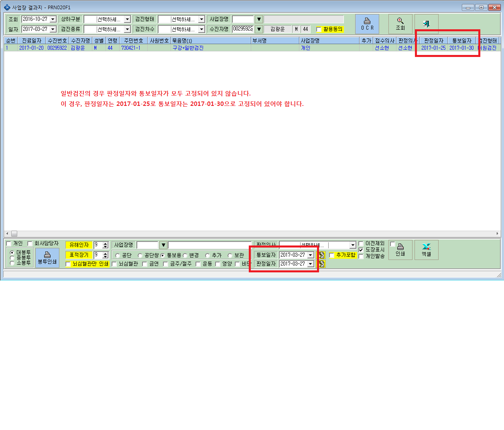The image size is (504, 430).
Task: Select the 공단 radio button
Action: (x=118, y=256)
